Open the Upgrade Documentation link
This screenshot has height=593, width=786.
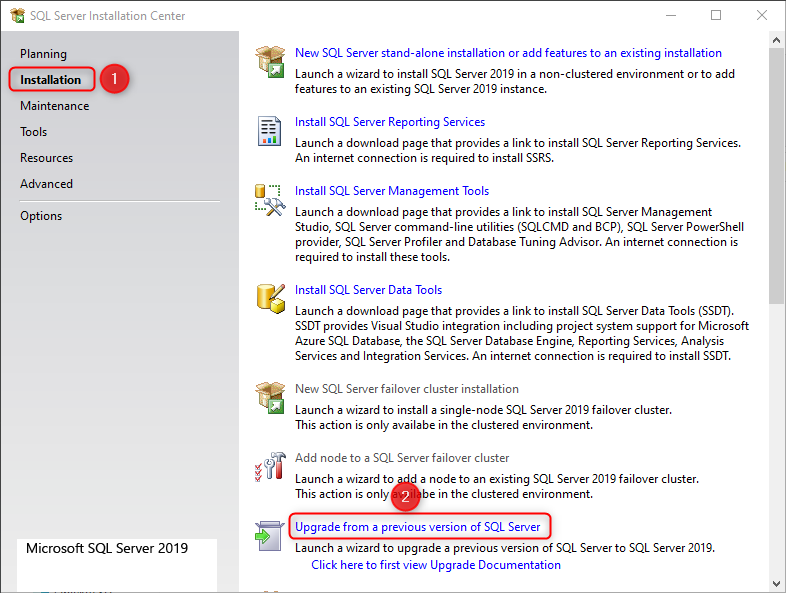(436, 565)
